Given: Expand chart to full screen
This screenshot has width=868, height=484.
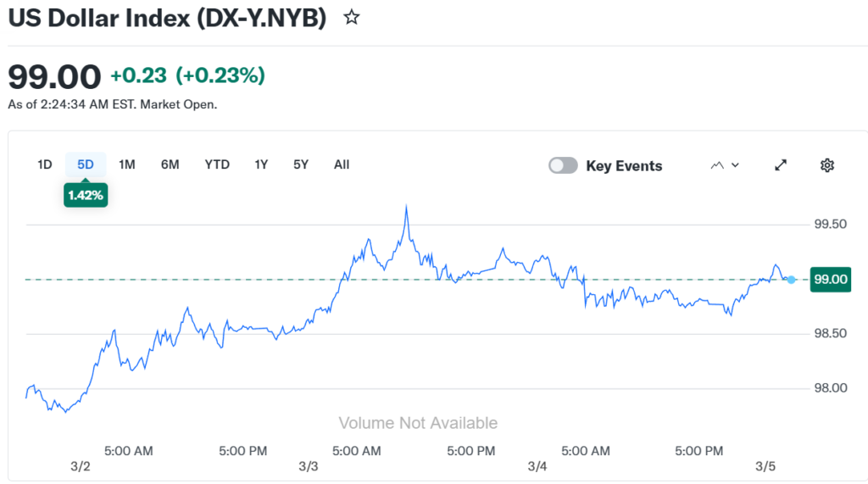Looking at the screenshot, I should tap(782, 165).
